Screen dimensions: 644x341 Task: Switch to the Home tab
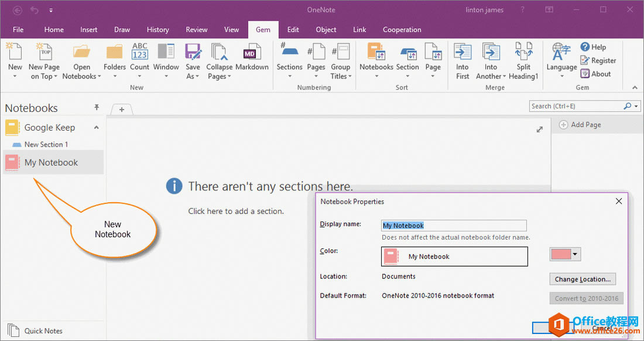point(54,29)
